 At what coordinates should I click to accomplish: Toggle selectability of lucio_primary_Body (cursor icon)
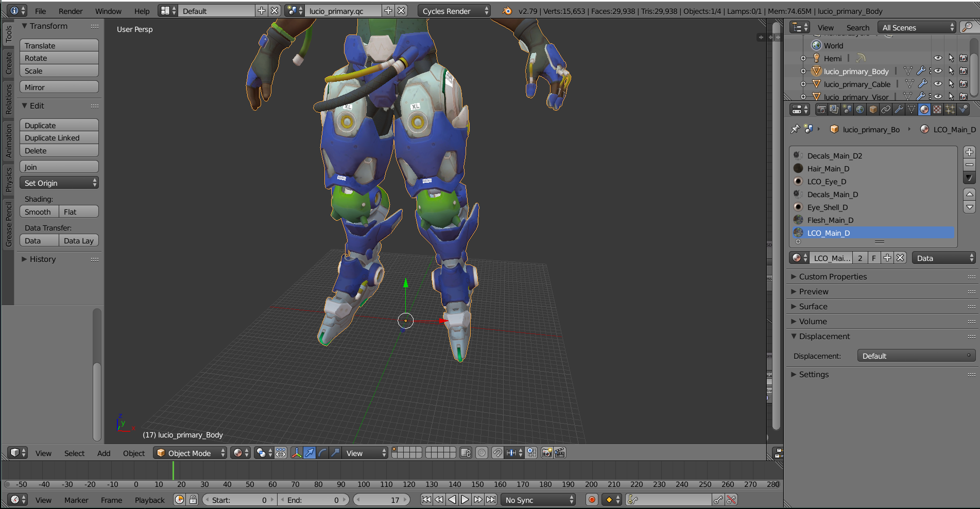pyautogui.click(x=951, y=71)
